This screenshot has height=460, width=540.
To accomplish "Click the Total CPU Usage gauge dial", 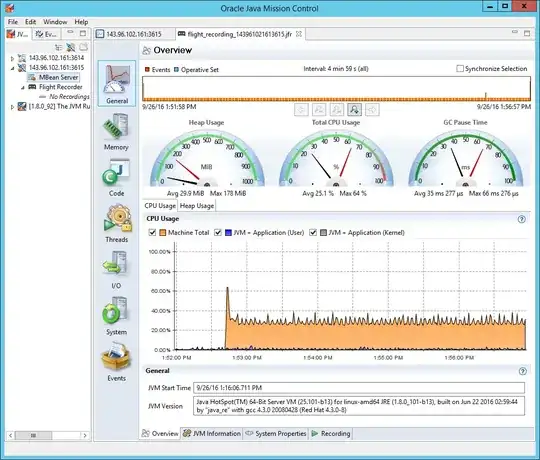I will 336,158.
